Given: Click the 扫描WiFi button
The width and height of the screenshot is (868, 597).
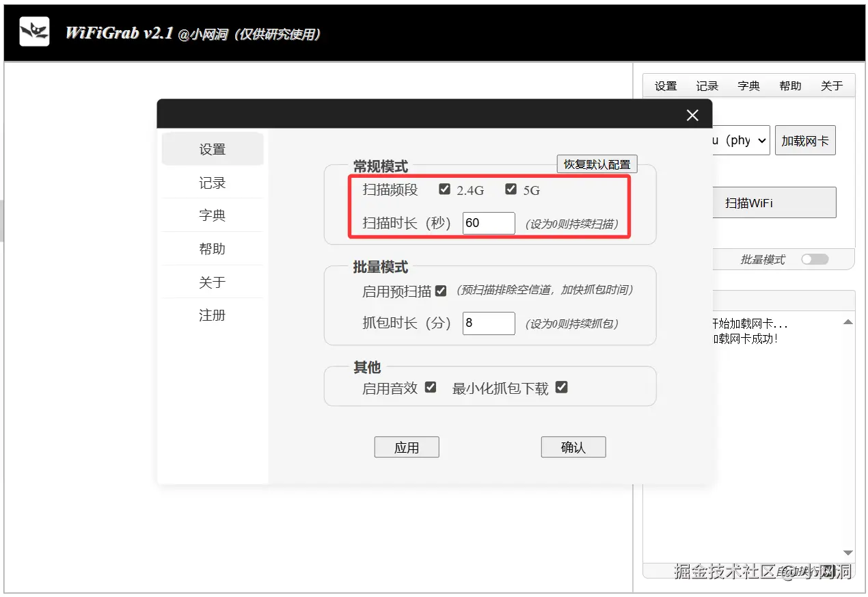Looking at the screenshot, I should [x=774, y=202].
